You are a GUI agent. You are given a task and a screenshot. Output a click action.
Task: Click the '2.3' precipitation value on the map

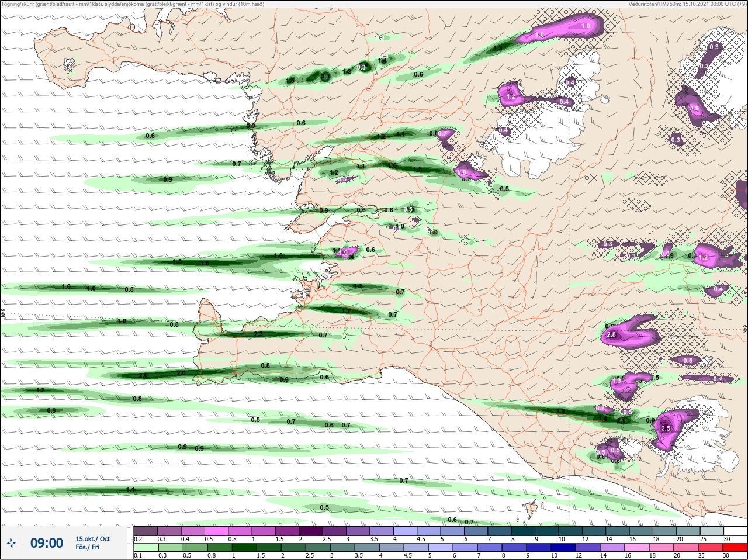coord(259,334)
